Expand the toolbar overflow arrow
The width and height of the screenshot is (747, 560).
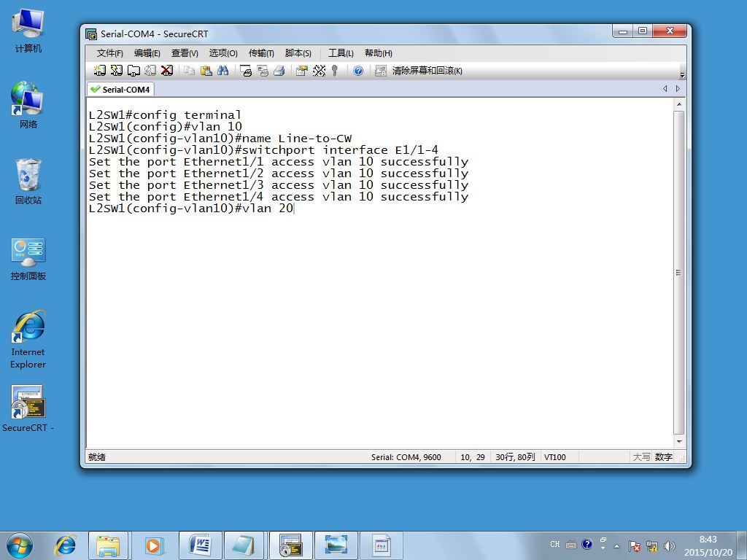coord(682,75)
